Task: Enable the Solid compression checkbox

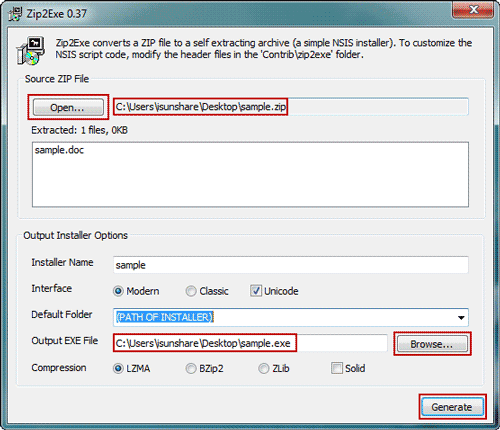Action: tap(337, 368)
